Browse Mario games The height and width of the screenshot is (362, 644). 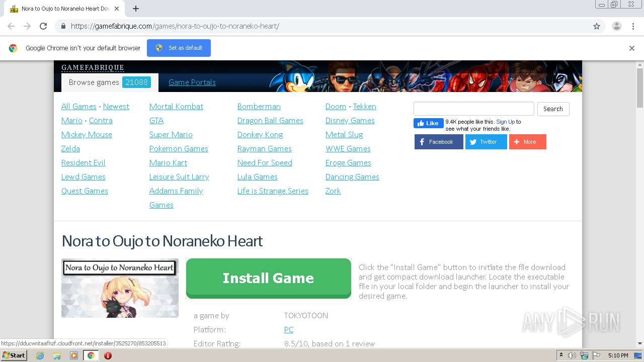tap(72, 121)
